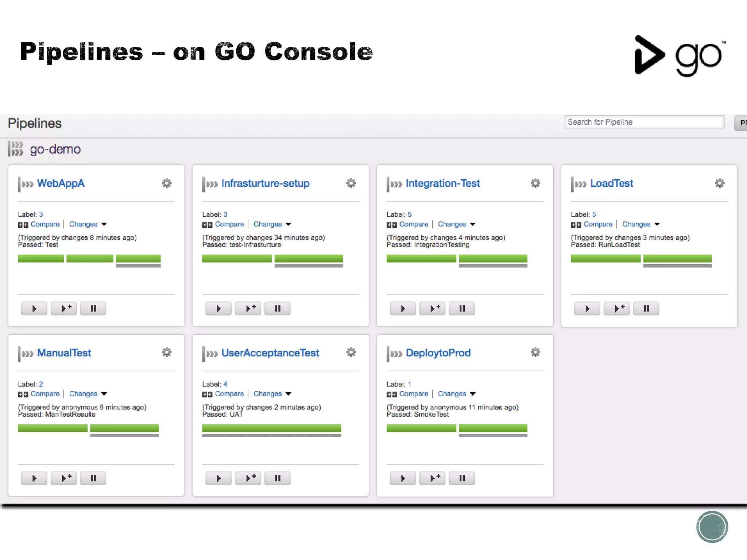The height and width of the screenshot is (560, 747).
Task: Trigger DeploytoProd pipeline with play button
Action: 403,478
